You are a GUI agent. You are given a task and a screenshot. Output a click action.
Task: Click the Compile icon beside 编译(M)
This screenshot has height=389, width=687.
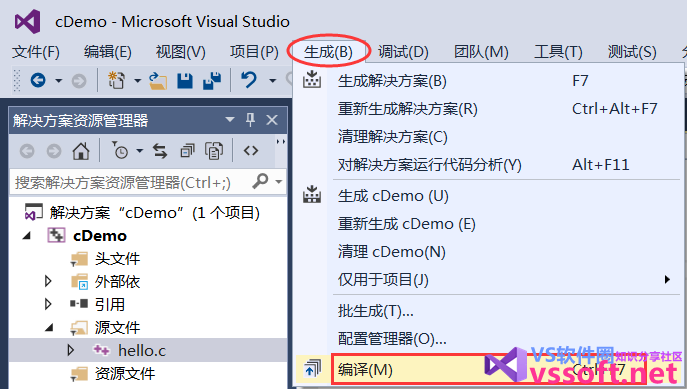[x=312, y=368]
